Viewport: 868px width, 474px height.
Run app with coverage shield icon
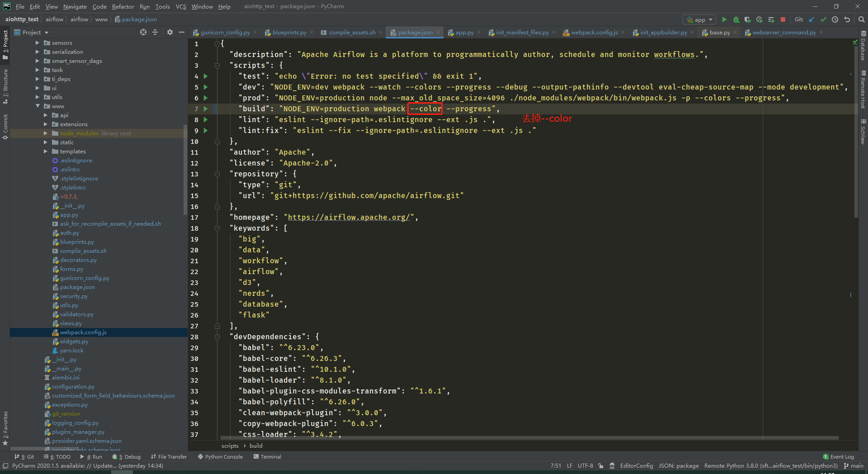(748, 19)
